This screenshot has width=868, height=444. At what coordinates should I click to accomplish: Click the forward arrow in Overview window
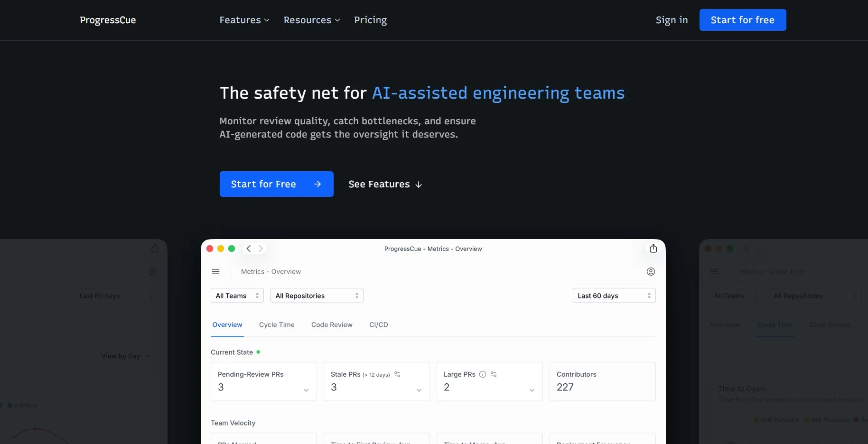(261, 249)
